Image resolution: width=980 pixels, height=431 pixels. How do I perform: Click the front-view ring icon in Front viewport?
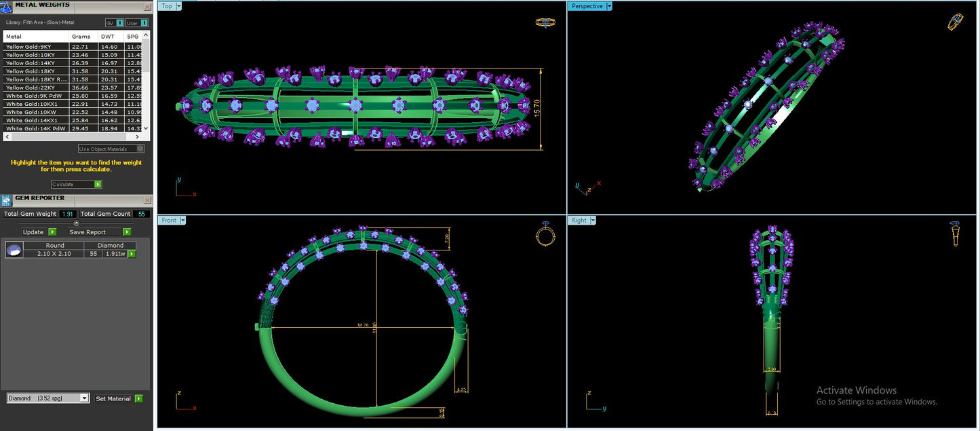[545, 235]
